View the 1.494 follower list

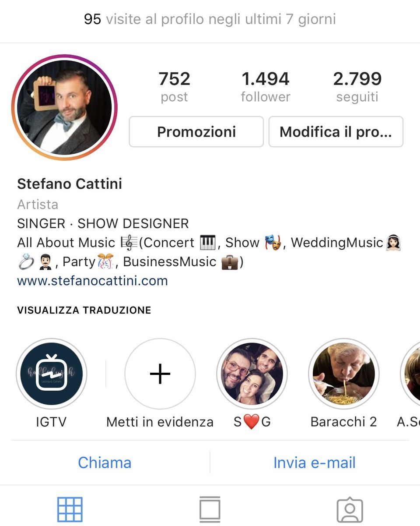pos(266,87)
